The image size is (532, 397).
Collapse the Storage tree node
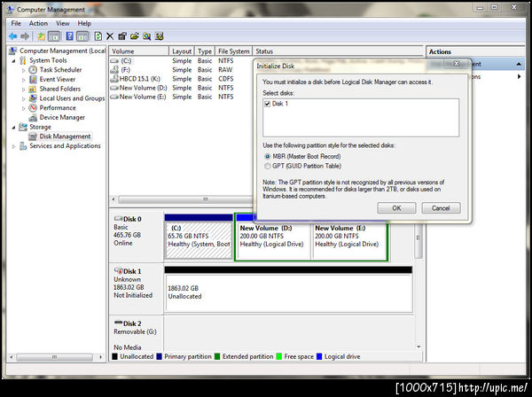[14, 127]
